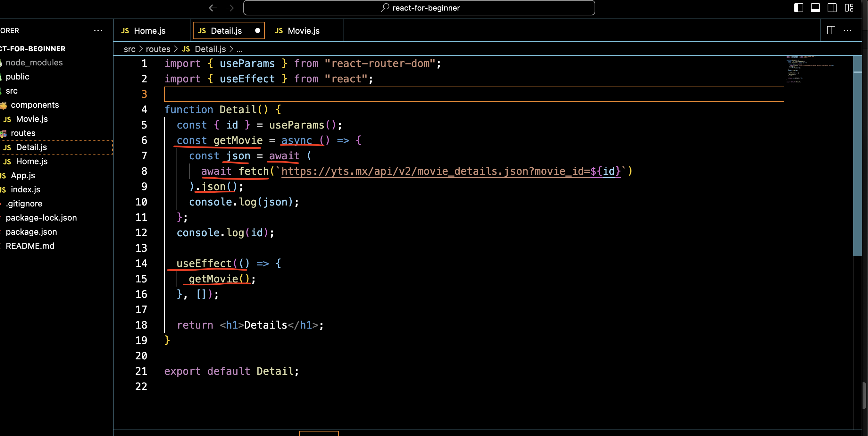The width and height of the screenshot is (868, 436).
Task: Open App.js from the explorer
Action: click(x=23, y=175)
